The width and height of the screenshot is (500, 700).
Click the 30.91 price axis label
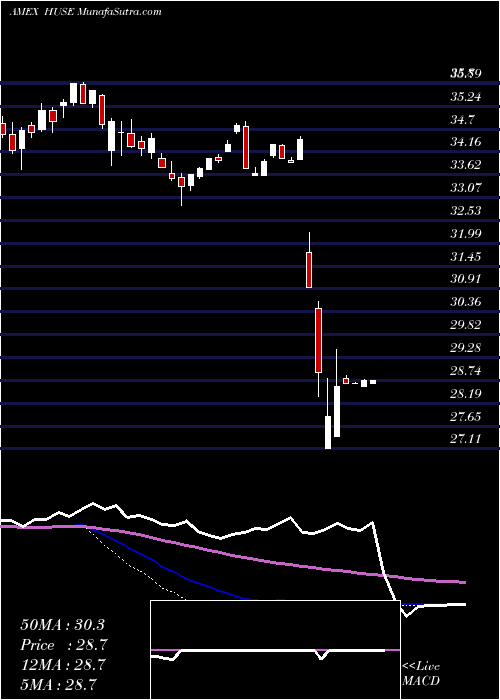466,279
